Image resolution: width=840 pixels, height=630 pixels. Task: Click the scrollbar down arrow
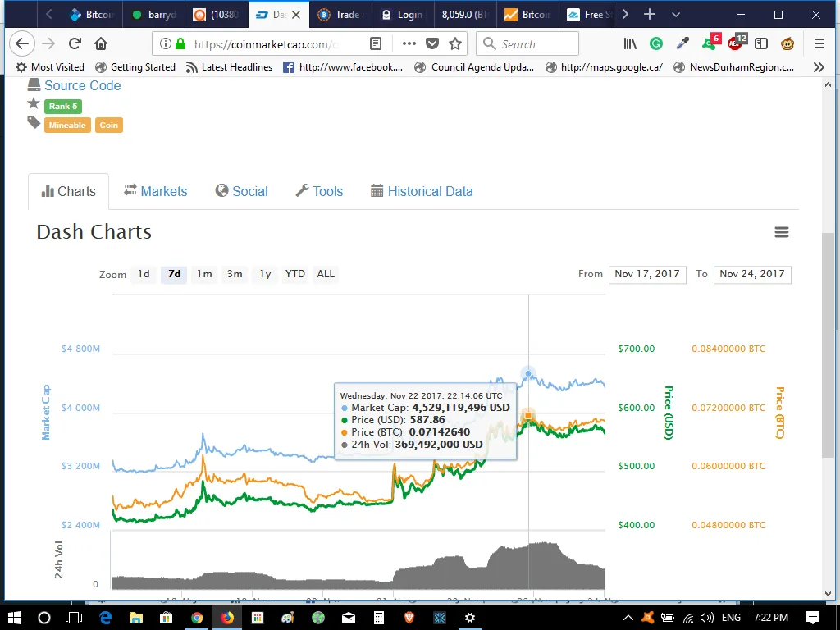(828, 594)
